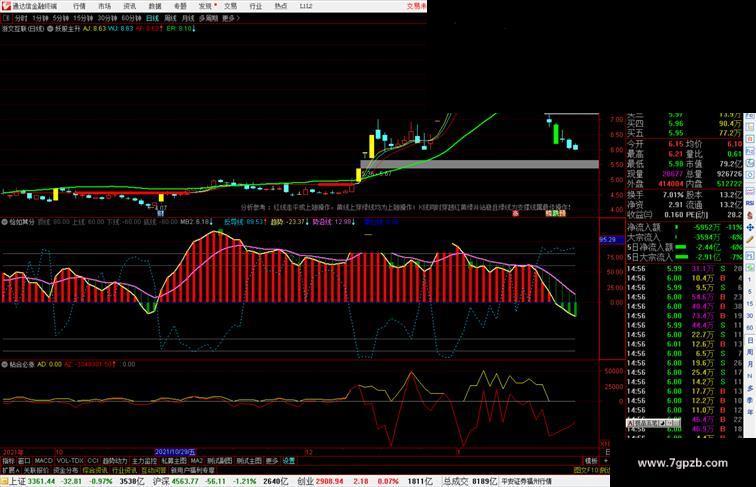Viewport: 756px width, 487px height.
Task: Select 5-minute shortcut in right sidebar
Action: click(750, 292)
